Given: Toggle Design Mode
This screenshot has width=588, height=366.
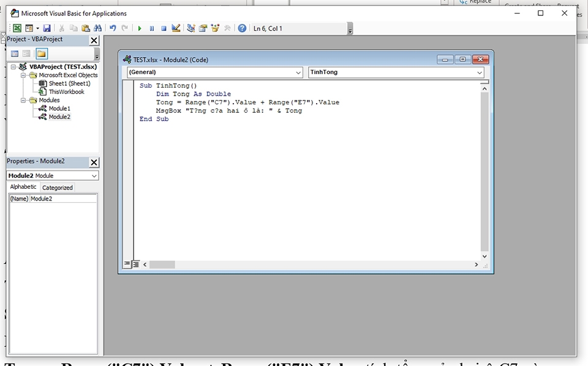Looking at the screenshot, I should pos(176,28).
